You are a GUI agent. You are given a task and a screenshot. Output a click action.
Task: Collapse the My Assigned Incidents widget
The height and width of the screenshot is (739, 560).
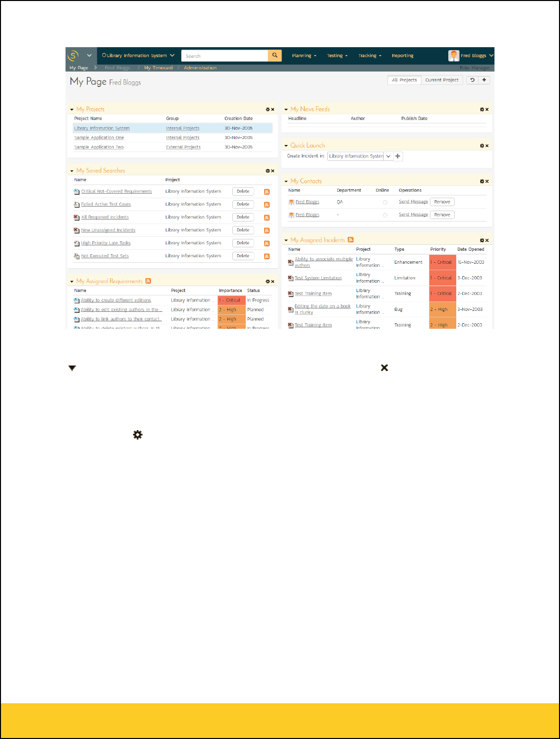pos(286,240)
